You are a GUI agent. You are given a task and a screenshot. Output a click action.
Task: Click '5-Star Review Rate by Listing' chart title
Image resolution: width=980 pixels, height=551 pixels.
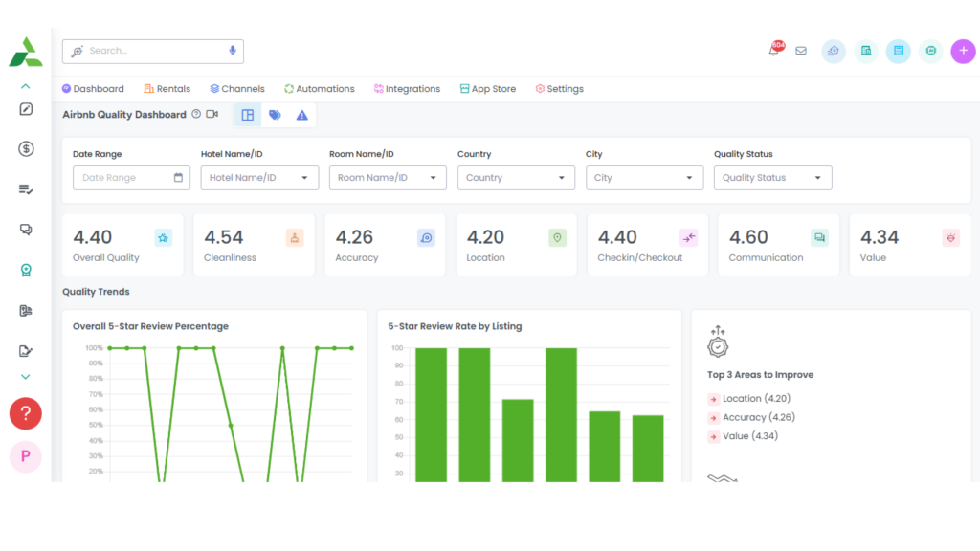tap(455, 326)
